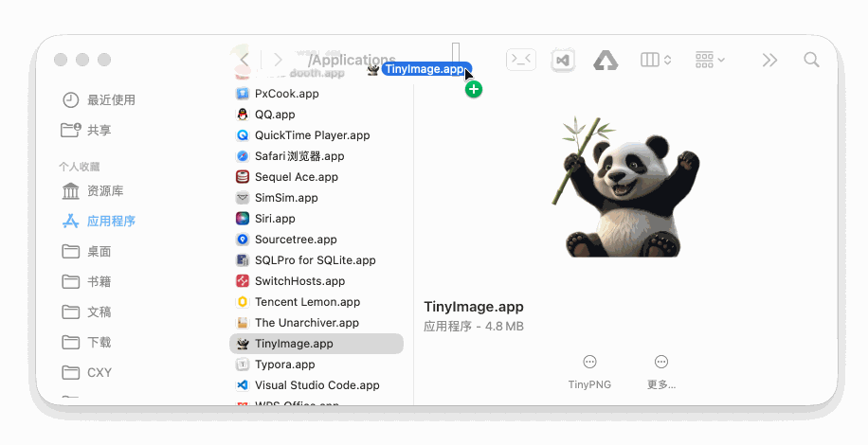Click the clock icon beside 最近使用
Screen dimensions: 868x445
(70, 100)
